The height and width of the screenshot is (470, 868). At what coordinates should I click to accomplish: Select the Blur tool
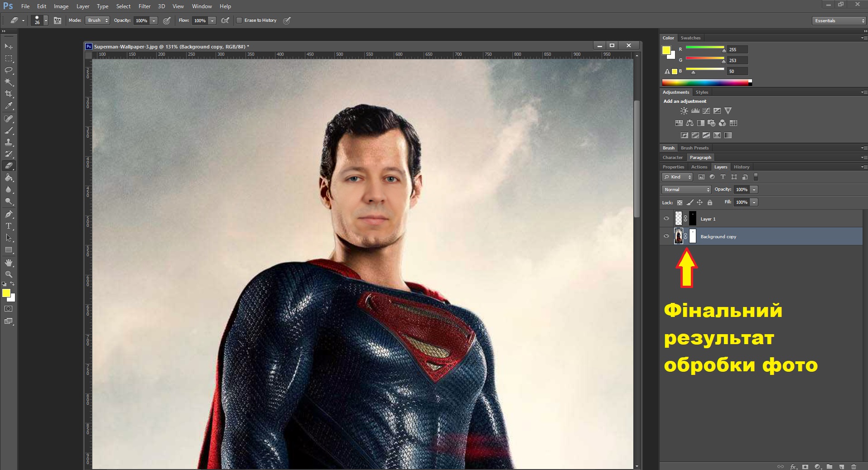pos(9,190)
